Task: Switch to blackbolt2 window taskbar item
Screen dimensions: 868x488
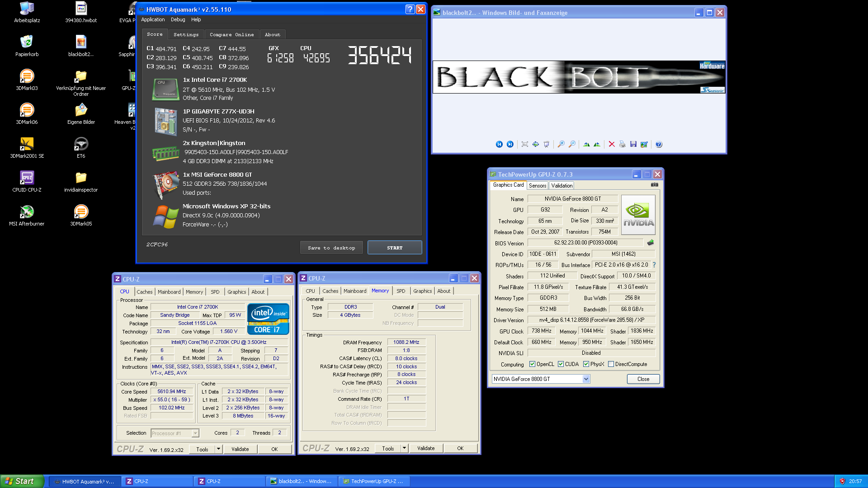Action: pos(302,481)
